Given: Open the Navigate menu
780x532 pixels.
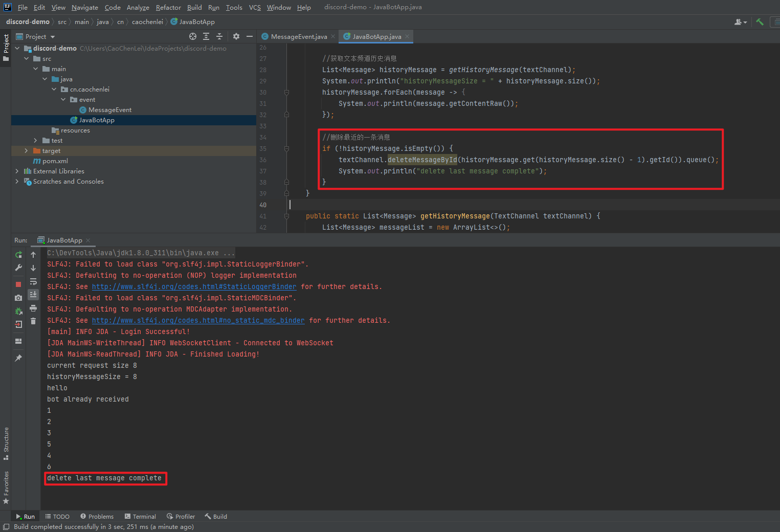Looking at the screenshot, I should point(84,7).
